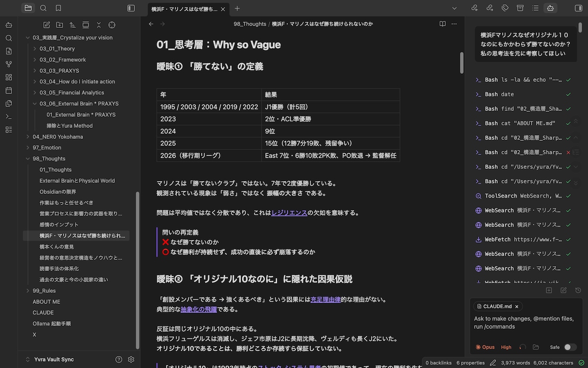The height and width of the screenshot is (368, 588).
Task: Switch to reading view book icon
Action: (442, 24)
